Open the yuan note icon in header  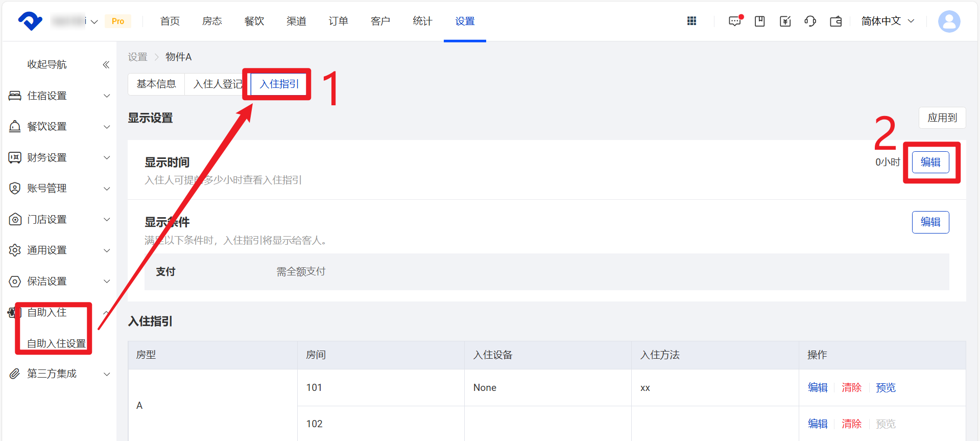tap(785, 21)
